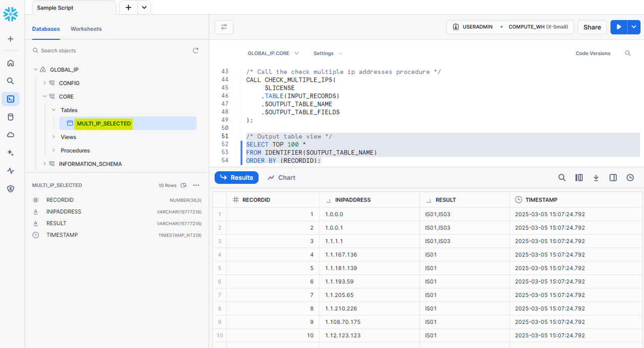This screenshot has width=644, height=348.
Task: Open the results column selector icon
Action: (x=579, y=178)
